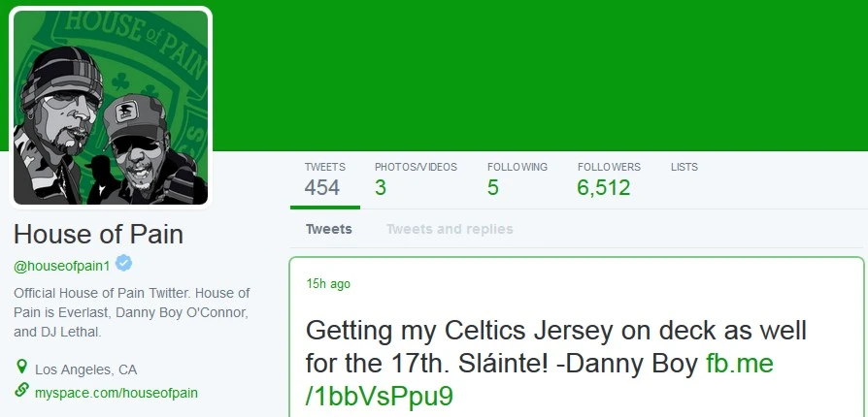The image size is (868, 417).
Task: Click the green header banner
Action: [x=540, y=76]
